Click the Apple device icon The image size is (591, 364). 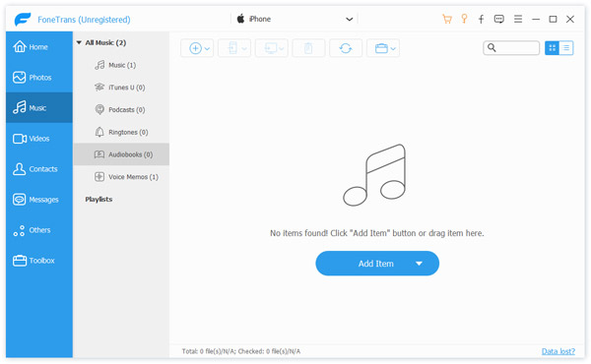[240, 19]
